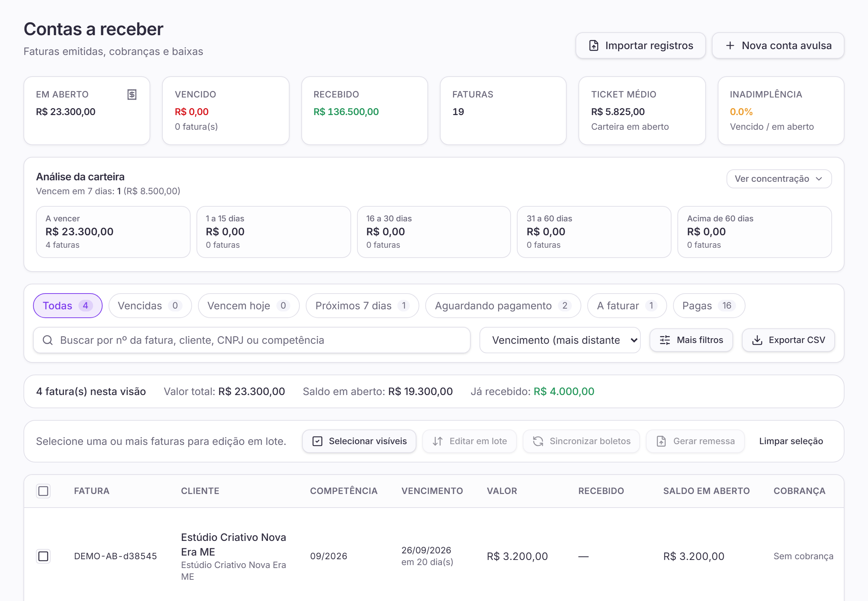Select the A faturar filter tab

pos(626,305)
